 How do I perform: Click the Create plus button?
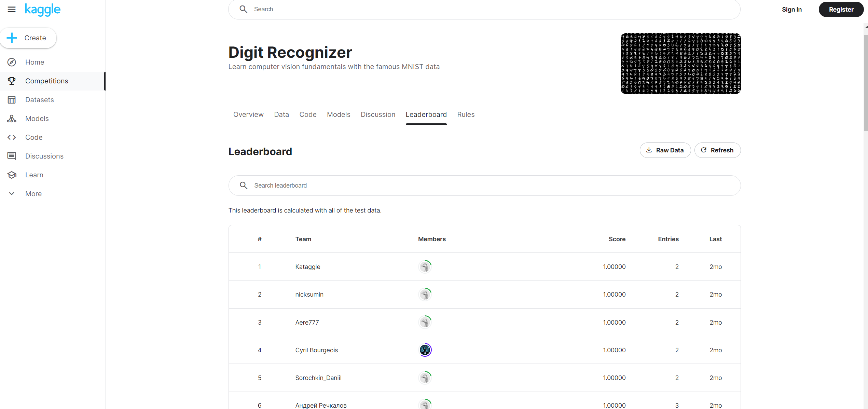point(28,38)
